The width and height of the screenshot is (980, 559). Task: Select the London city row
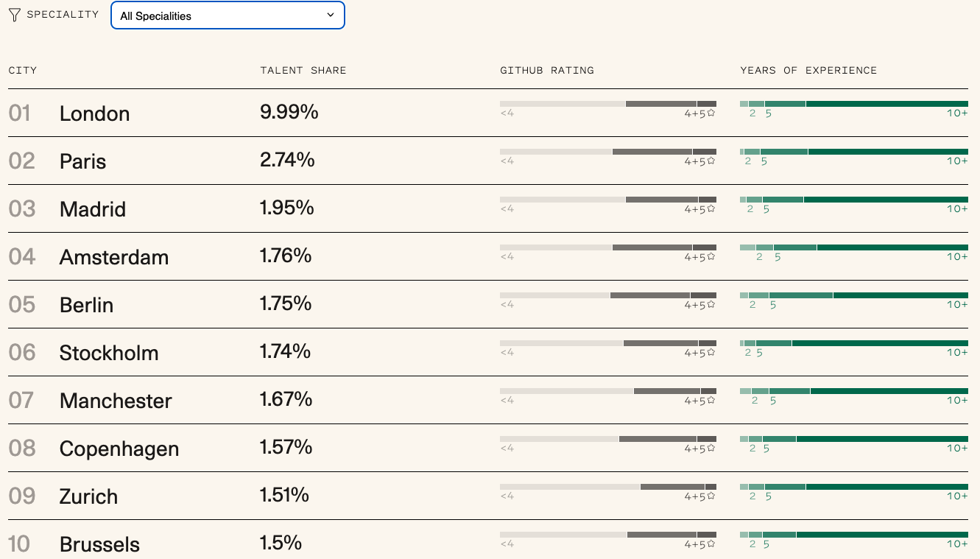pos(94,113)
